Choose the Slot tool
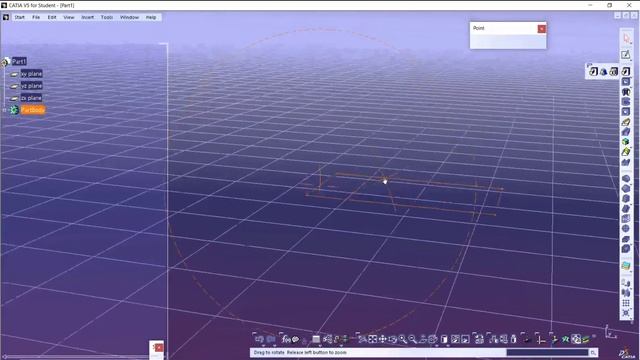The width and height of the screenshot is (640, 360). (x=626, y=132)
